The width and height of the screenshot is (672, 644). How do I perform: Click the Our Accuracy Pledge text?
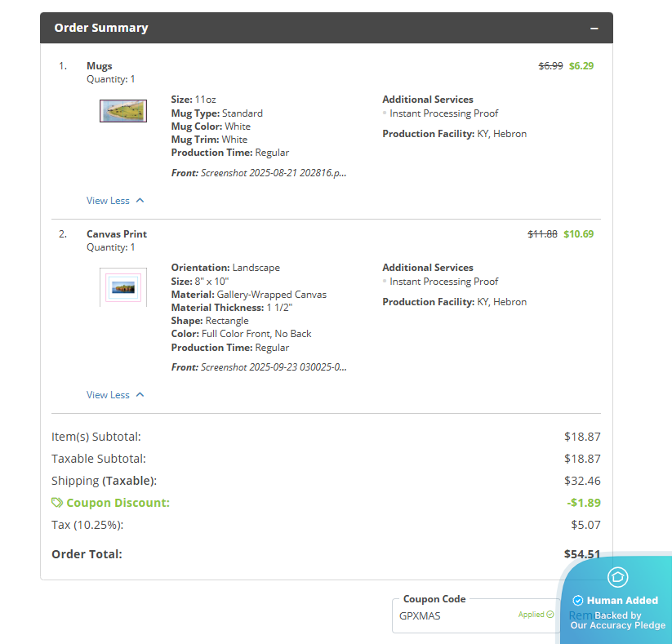618,625
